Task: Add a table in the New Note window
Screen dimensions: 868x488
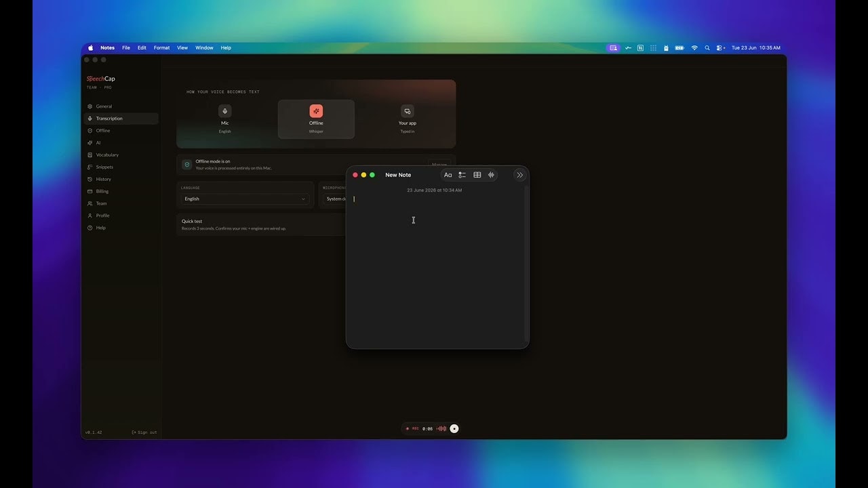Action: click(x=477, y=175)
